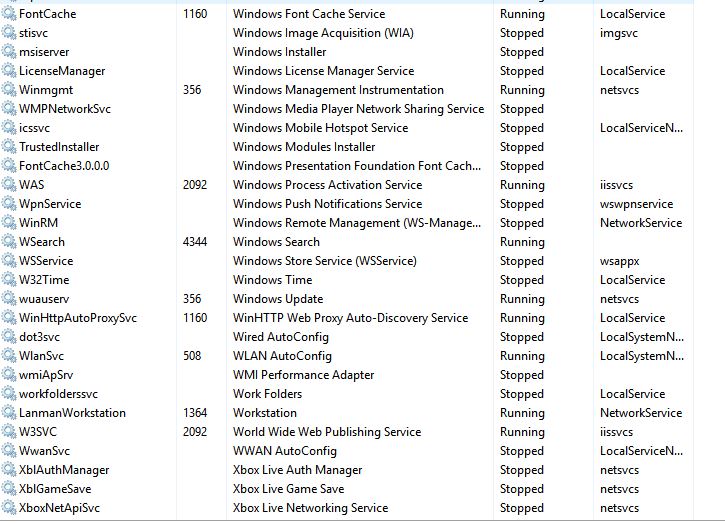The width and height of the screenshot is (725, 525).
Task: Click the gear icon beside WinHttpAutoProxySvc
Action: 9,318
